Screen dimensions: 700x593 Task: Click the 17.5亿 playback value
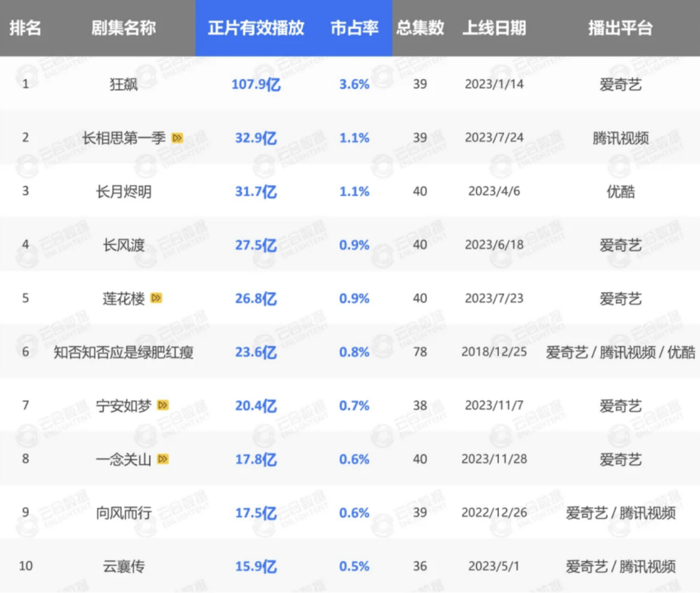[256, 512]
